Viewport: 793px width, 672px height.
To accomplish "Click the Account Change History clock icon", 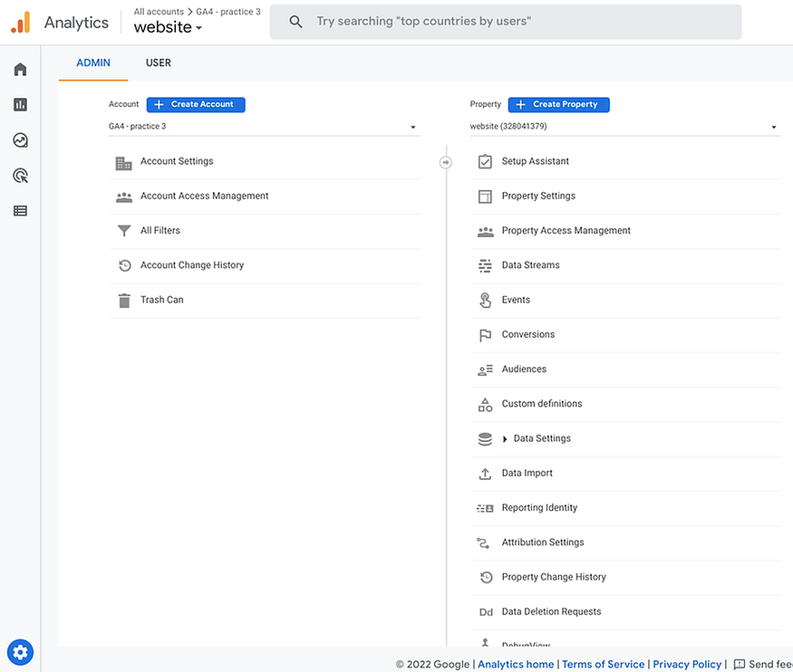I will 124,265.
